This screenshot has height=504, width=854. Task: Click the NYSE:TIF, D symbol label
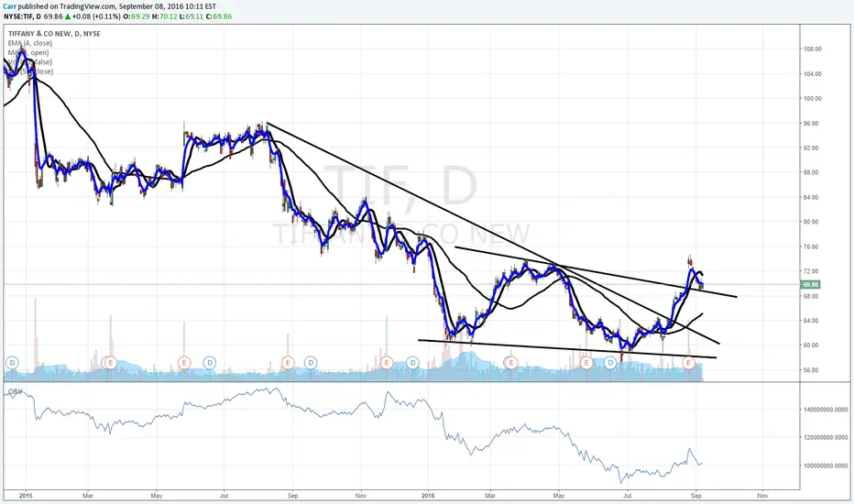point(22,16)
